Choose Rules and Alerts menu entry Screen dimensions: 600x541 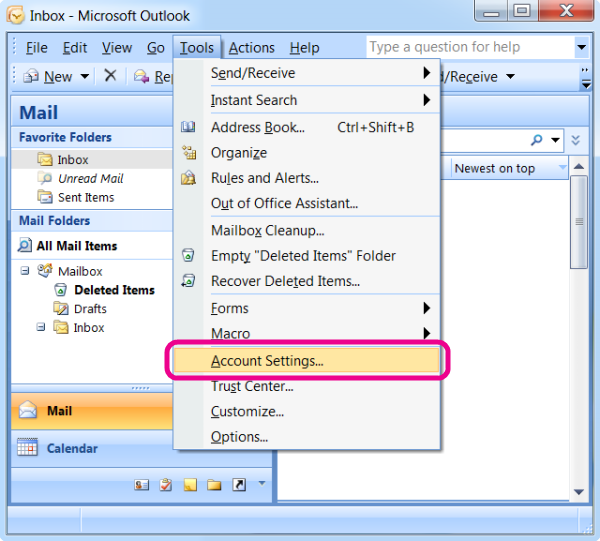tap(307, 178)
